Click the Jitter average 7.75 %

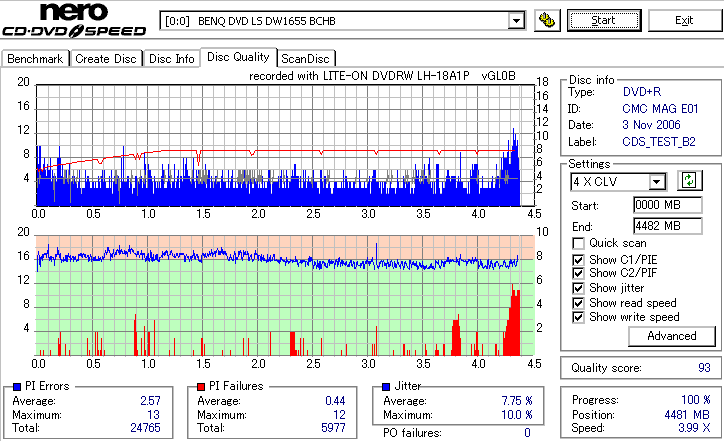pos(517,401)
